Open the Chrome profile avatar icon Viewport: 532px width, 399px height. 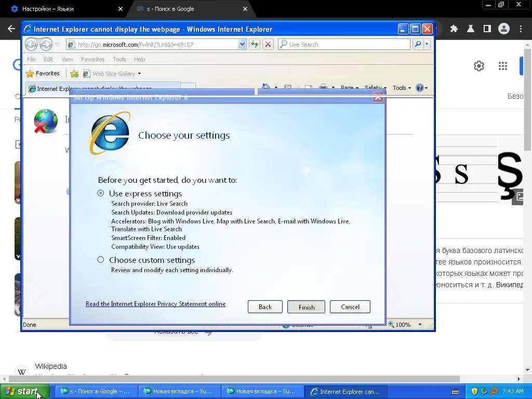(x=504, y=29)
